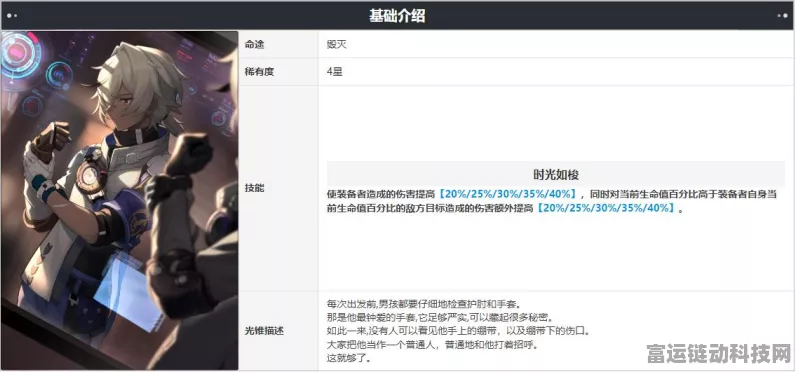
Task: Select the 4星 rarity value
Action: [335, 72]
